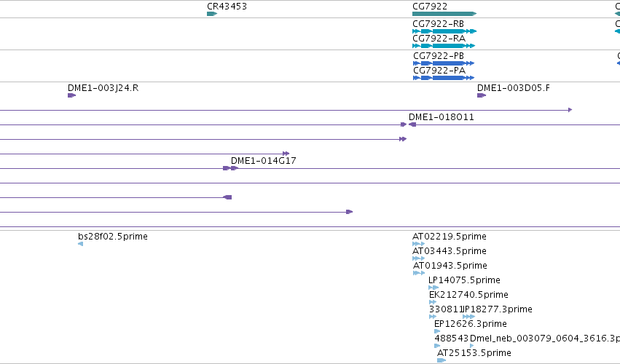Click the CG7922-RB transcript glyph

pyautogui.click(x=444, y=31)
